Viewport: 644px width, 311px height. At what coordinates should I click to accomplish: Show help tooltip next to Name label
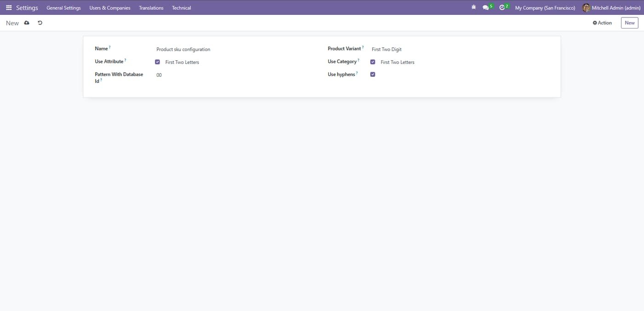coord(110,47)
